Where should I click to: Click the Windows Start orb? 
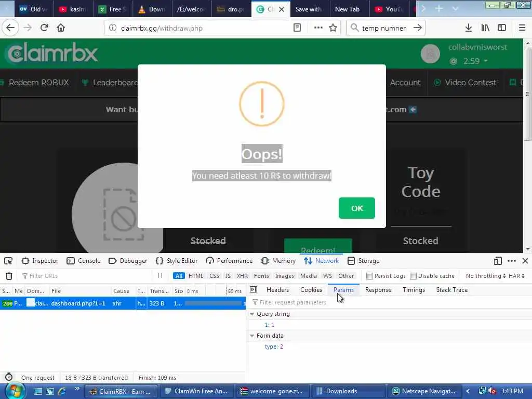pyautogui.click(x=14, y=391)
